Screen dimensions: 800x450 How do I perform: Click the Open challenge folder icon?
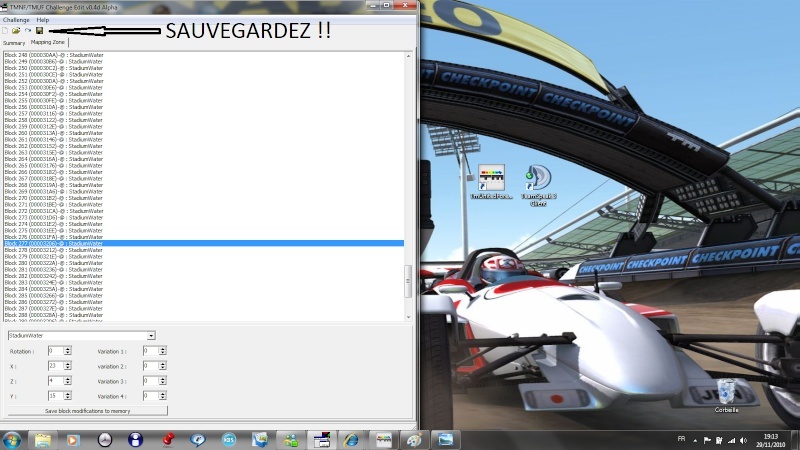click(16, 31)
